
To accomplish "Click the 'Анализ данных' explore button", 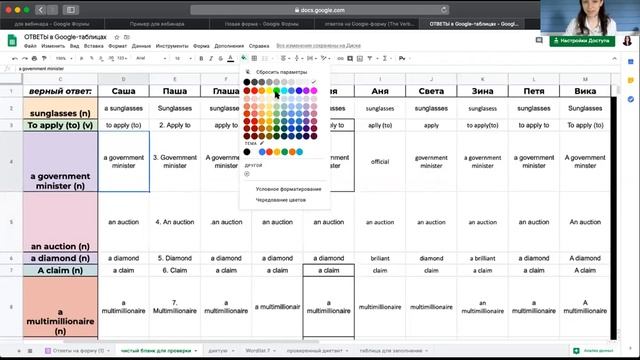I will coord(593,351).
